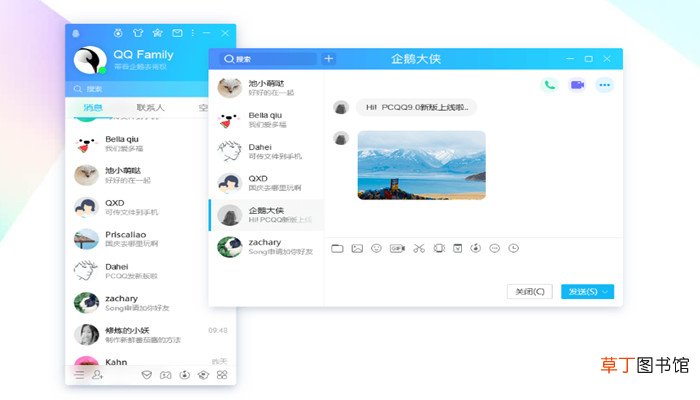Expand the send options arrow on 发送(S)
The image size is (700, 400).
click(x=606, y=292)
